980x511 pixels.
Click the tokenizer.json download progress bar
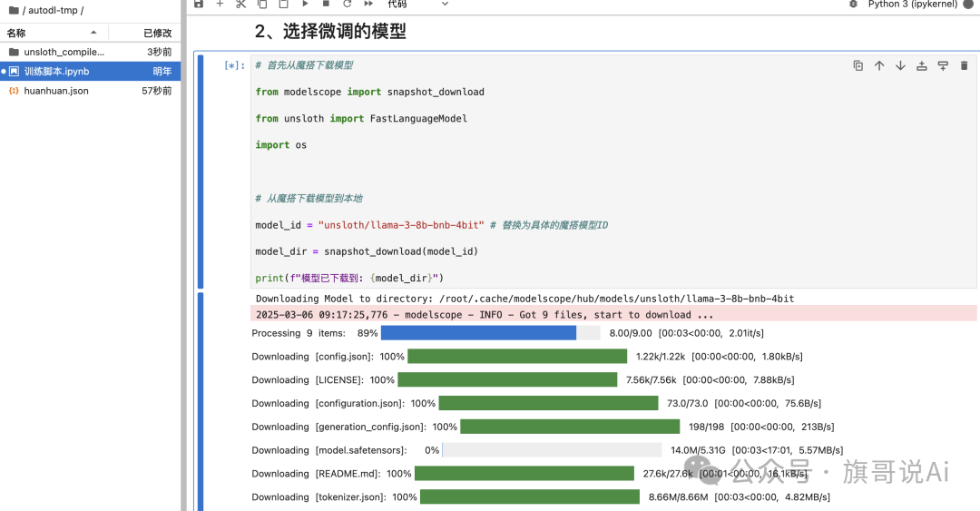coord(530,497)
